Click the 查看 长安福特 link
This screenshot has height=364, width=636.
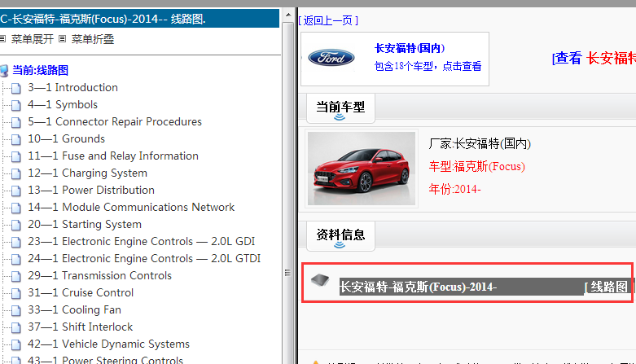(594, 58)
